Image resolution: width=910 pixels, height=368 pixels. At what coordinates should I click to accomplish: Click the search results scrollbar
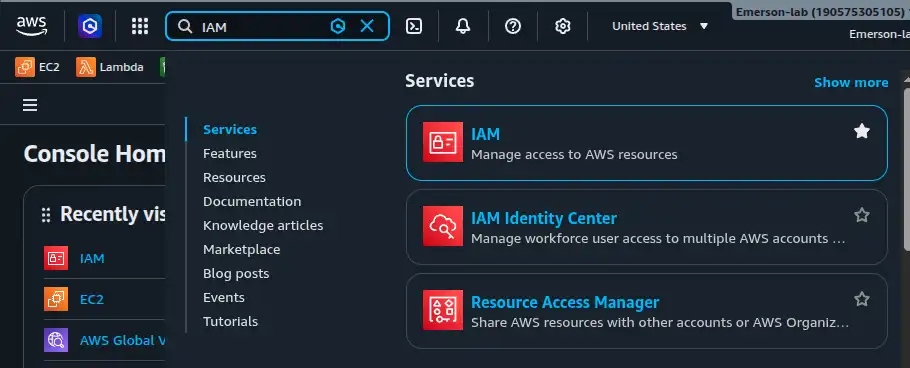click(907, 168)
